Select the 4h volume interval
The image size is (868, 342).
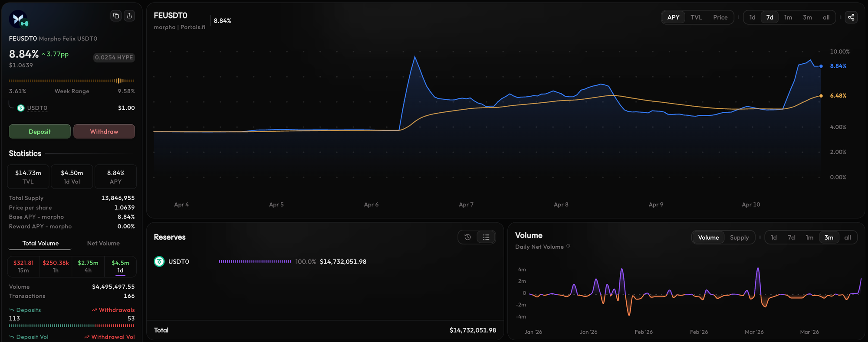click(88, 267)
